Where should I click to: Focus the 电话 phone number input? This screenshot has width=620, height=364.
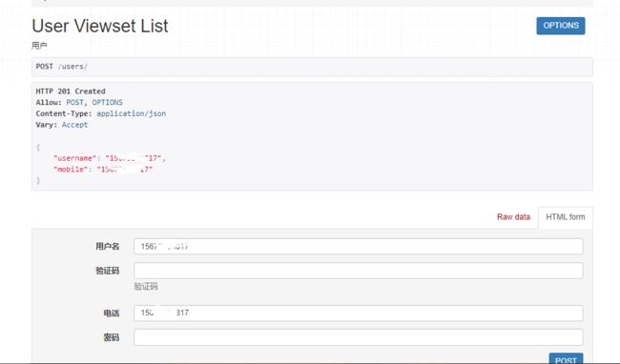coord(359,313)
